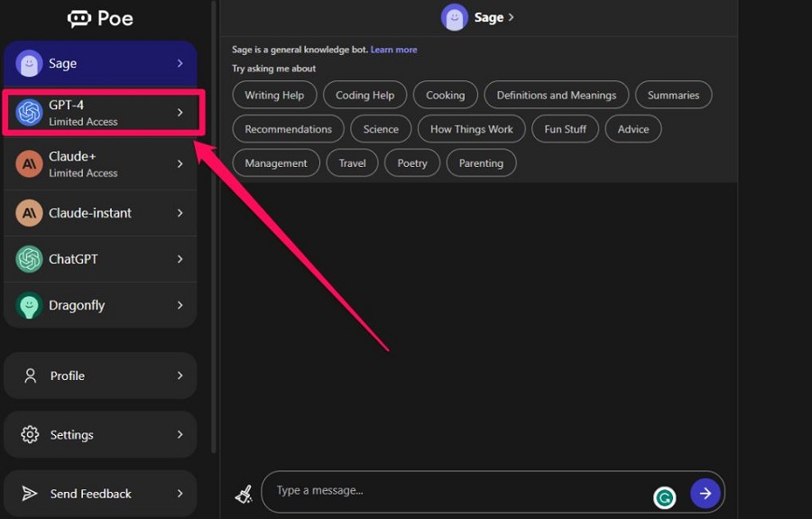Image resolution: width=812 pixels, height=519 pixels.
Task: Expand the ChatGPT row chevron
Action: pyautogui.click(x=180, y=259)
